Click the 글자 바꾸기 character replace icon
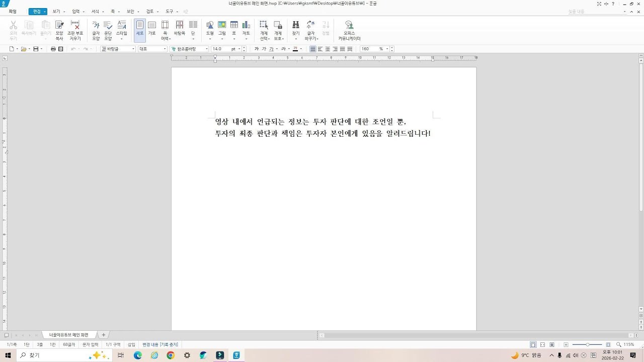This screenshot has height=362, width=644. [x=311, y=30]
